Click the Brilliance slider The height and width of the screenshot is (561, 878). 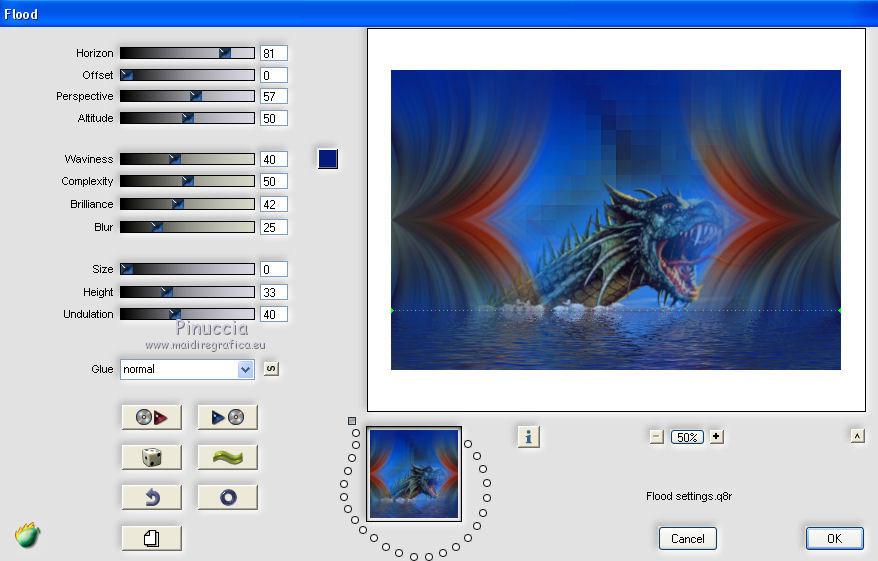[187, 204]
